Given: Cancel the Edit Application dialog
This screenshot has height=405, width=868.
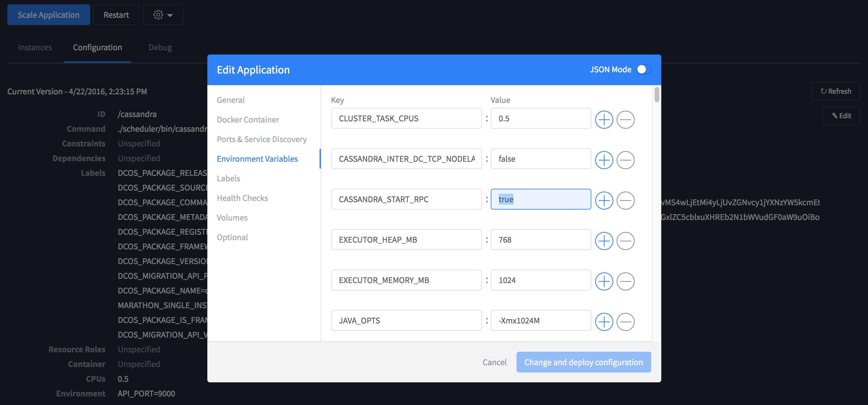Looking at the screenshot, I should [494, 362].
